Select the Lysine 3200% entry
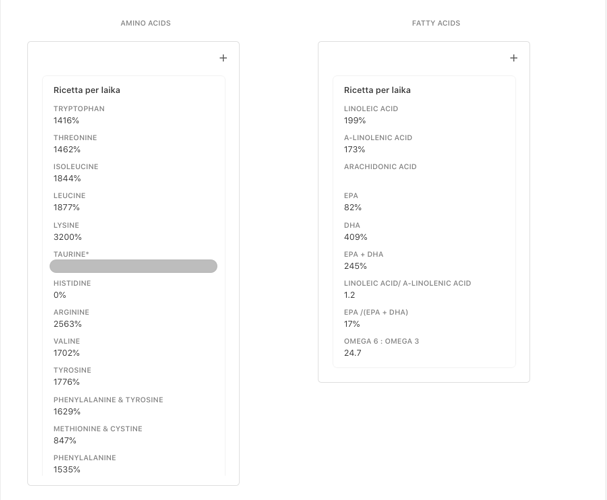Viewport: 607px width, 500px height. (68, 232)
